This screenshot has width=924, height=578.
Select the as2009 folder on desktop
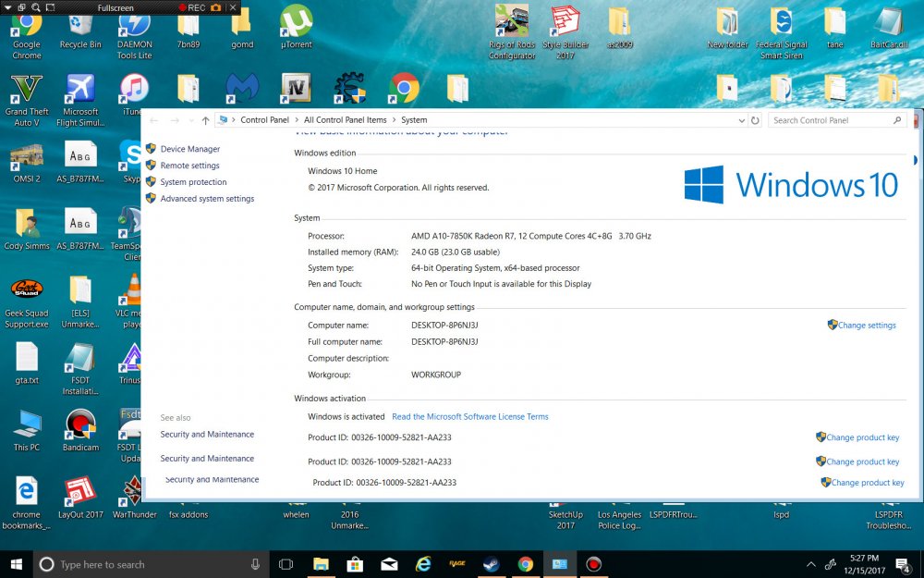click(619, 27)
